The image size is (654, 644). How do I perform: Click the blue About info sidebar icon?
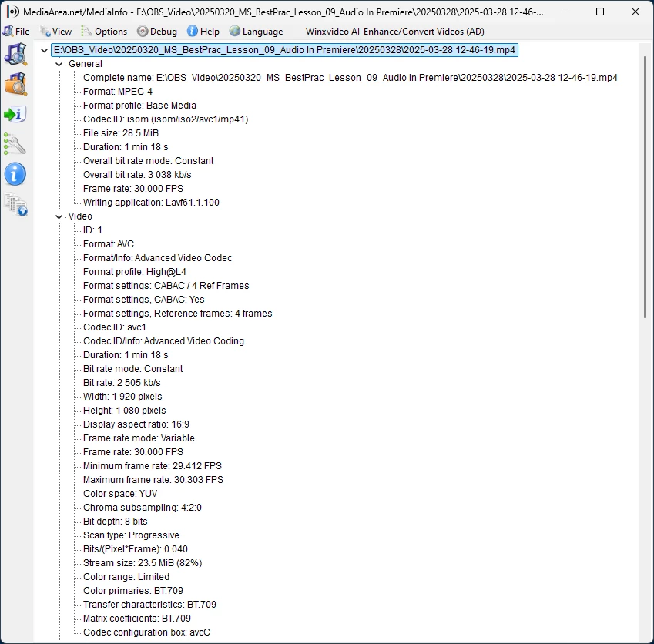coord(15,174)
